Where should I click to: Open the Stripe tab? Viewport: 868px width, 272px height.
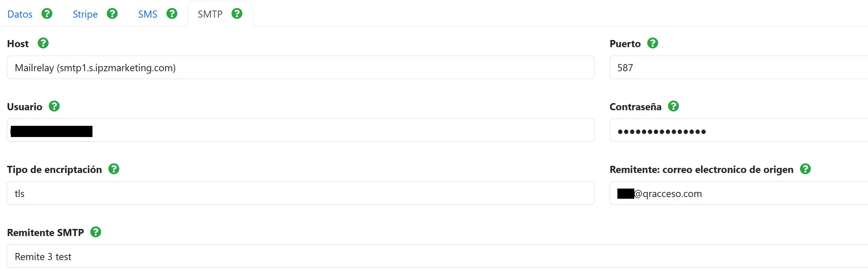[x=85, y=14]
